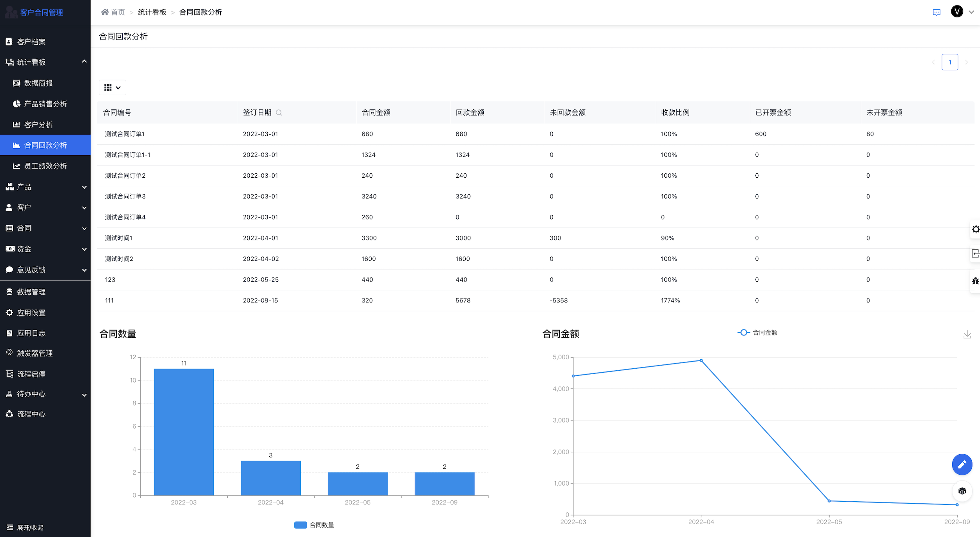Click the 数据管理 database icon
Image resolution: width=980 pixels, height=537 pixels.
[9, 291]
